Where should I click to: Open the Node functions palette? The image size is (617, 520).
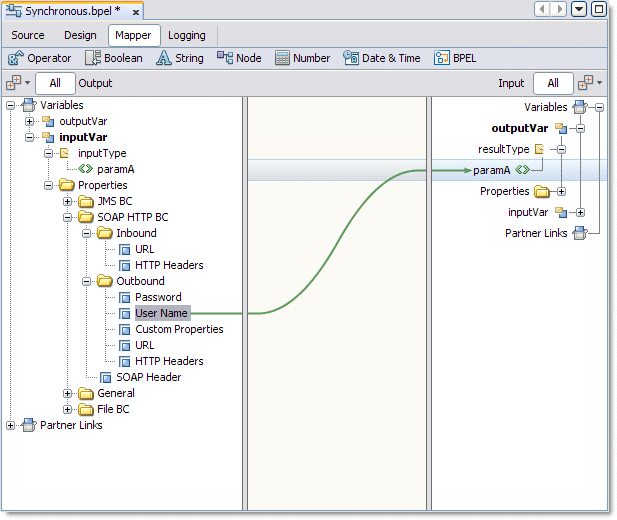[x=239, y=58]
